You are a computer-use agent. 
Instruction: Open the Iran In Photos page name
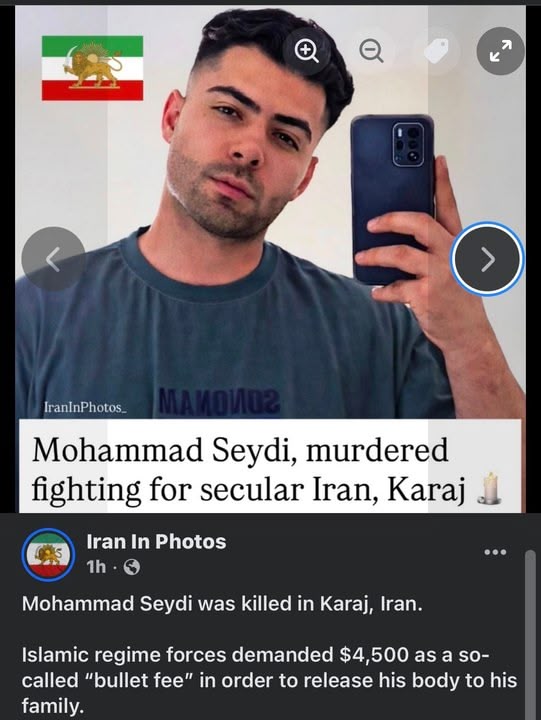[156, 542]
